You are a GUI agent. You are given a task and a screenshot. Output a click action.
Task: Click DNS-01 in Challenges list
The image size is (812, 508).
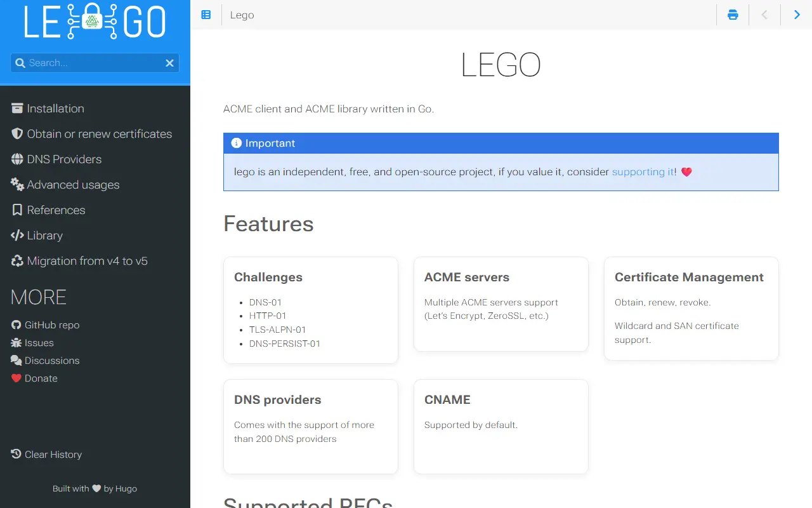pyautogui.click(x=265, y=302)
